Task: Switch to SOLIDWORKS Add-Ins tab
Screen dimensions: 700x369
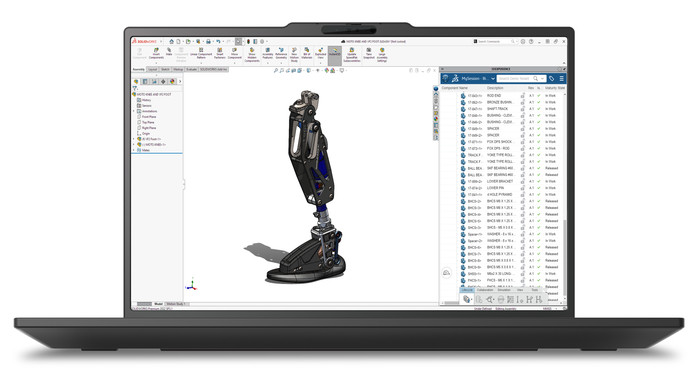Action: pos(213,69)
